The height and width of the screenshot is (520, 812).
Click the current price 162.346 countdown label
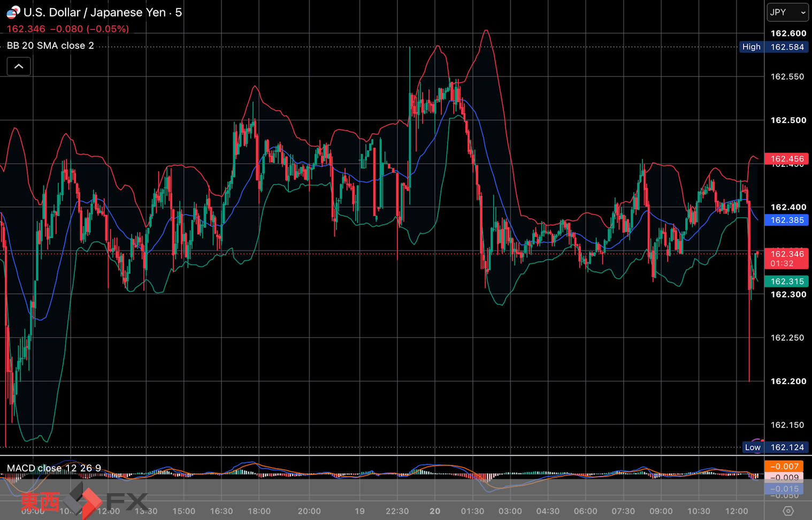pyautogui.click(x=787, y=258)
